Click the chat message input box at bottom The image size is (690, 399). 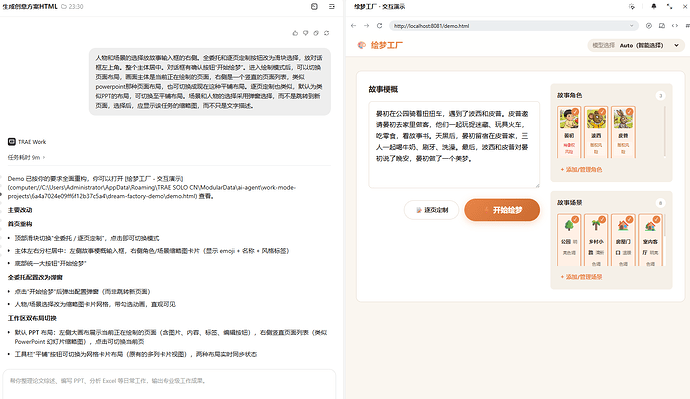coord(169,384)
